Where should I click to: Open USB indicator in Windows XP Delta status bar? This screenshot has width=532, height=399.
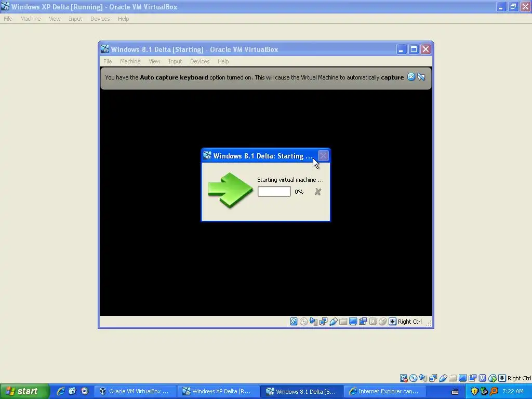(443, 378)
